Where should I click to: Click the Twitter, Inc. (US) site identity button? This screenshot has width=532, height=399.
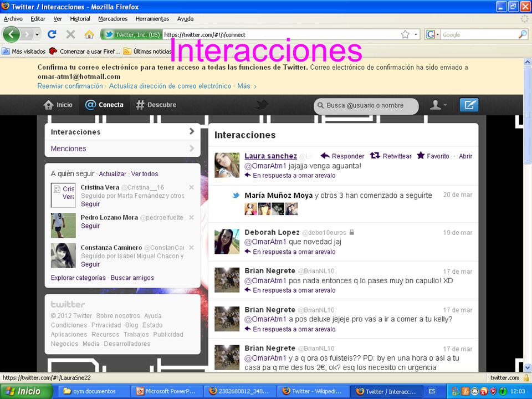(x=132, y=34)
